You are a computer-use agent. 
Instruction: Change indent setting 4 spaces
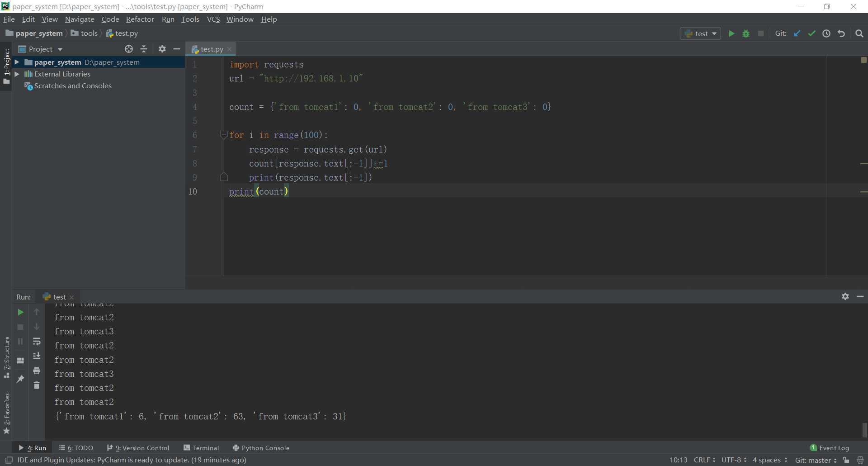pyautogui.click(x=769, y=460)
